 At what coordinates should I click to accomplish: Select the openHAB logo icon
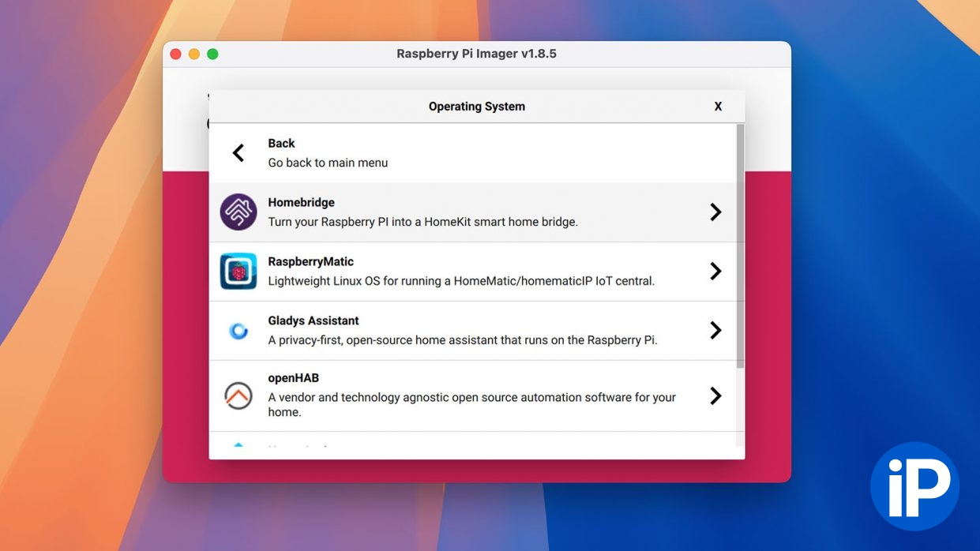point(238,395)
